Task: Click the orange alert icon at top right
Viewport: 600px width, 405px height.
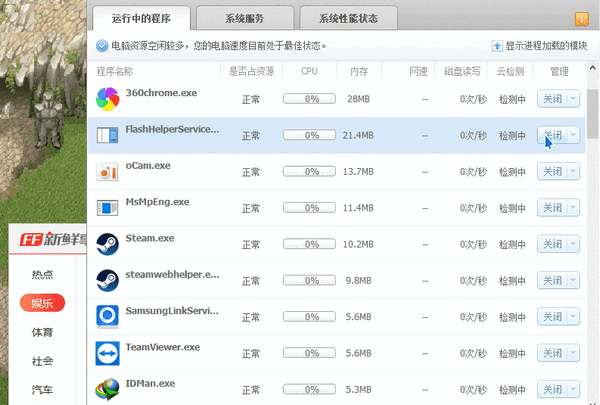Action: 581,19
